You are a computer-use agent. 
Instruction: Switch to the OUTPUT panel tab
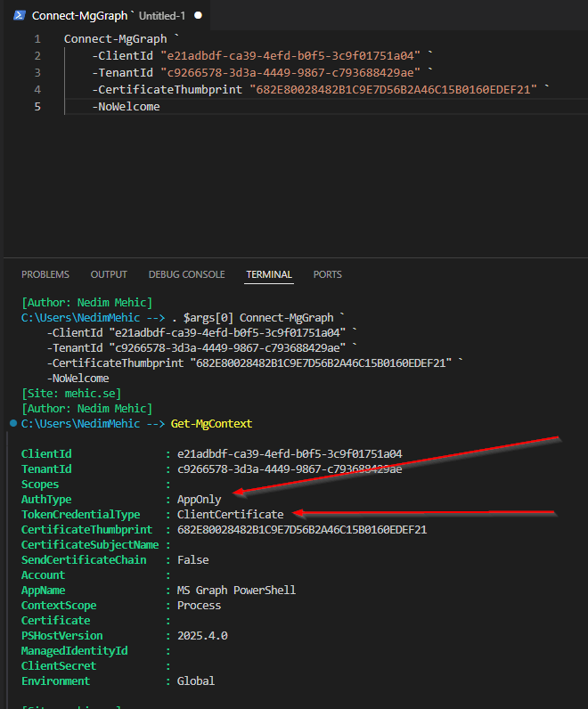point(109,274)
